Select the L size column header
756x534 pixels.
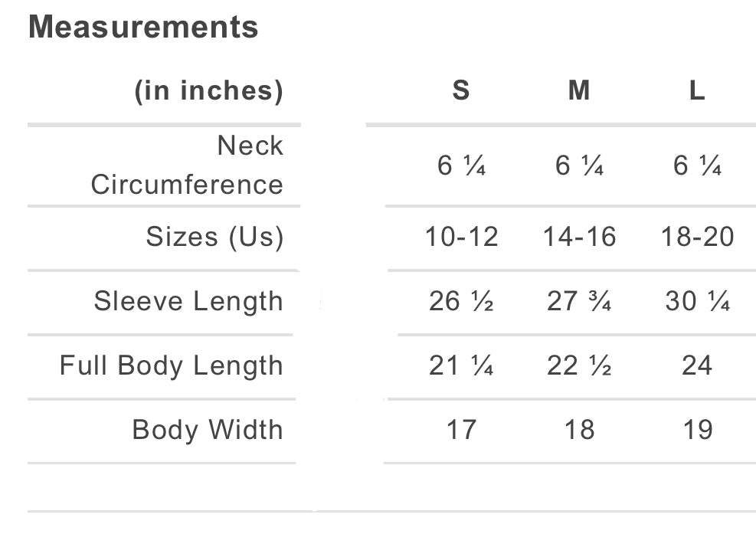(x=697, y=90)
